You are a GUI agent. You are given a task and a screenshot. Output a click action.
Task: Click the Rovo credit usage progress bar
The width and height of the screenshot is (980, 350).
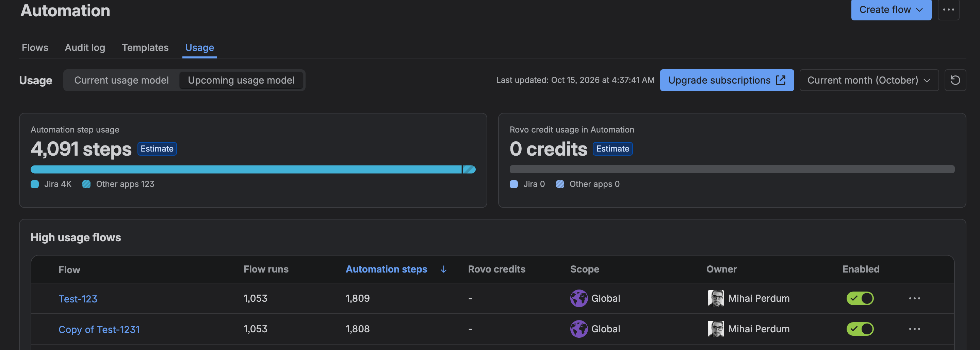[732, 170]
